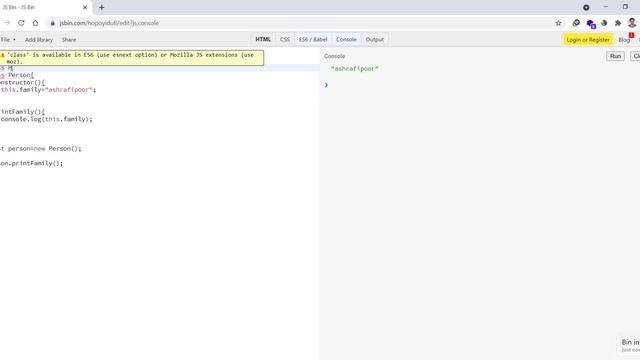The height and width of the screenshot is (360, 640).
Task: Reload the page with the refresh icon
Action: 21,23
